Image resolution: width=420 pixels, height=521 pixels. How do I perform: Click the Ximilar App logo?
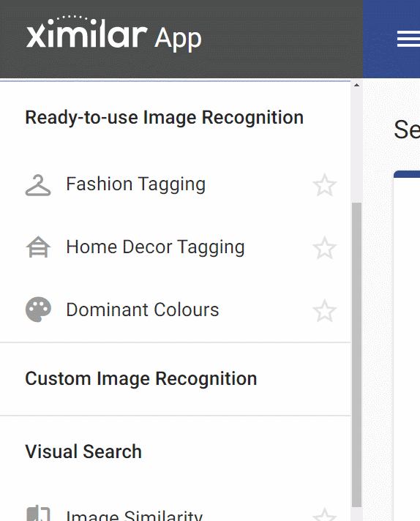pos(113,34)
